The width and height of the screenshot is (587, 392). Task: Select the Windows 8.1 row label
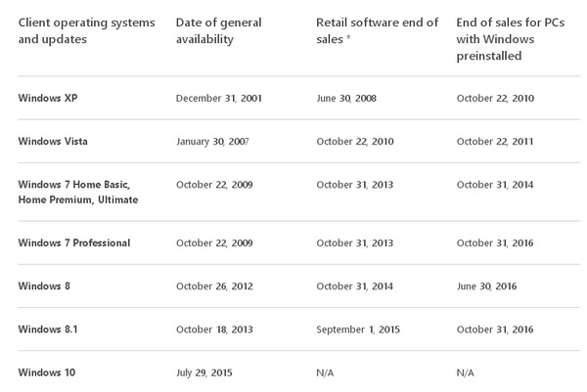click(48, 329)
